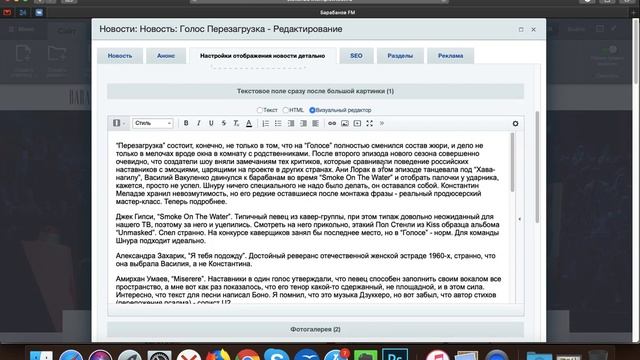Click the first text alignment icon
This screenshot has height=360, width=640.
click(291, 123)
